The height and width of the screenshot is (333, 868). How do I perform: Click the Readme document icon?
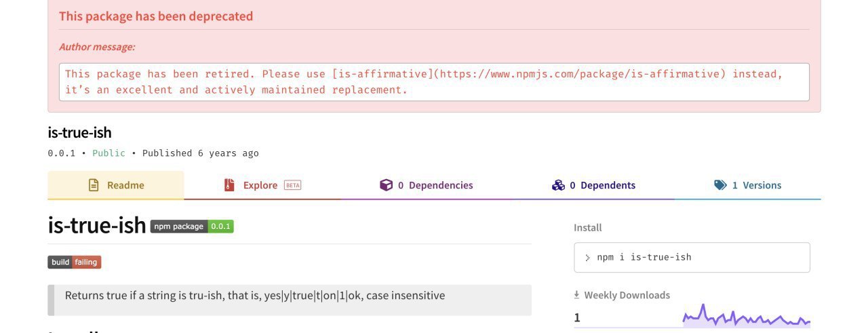(x=94, y=185)
